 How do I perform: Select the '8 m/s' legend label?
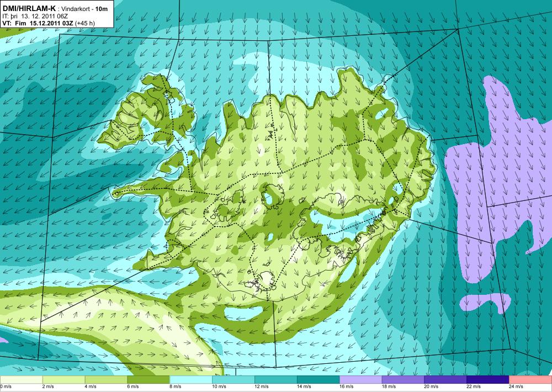[x=176, y=386]
